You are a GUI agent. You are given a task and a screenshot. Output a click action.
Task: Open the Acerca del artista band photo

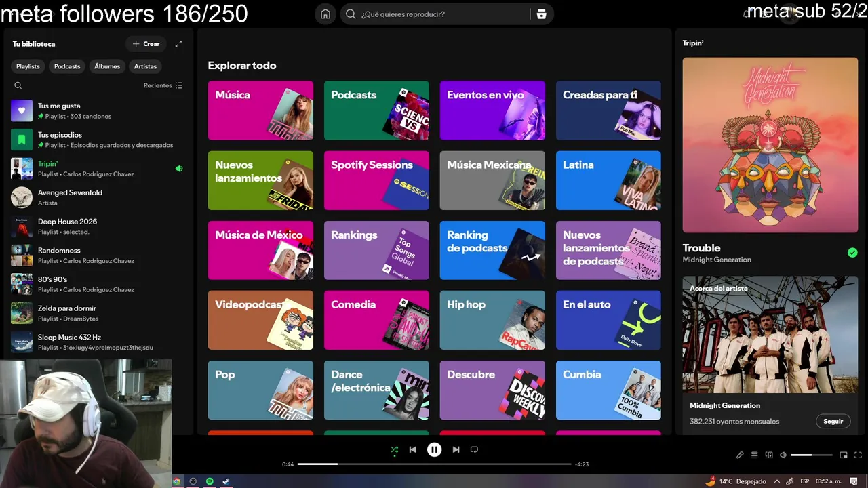pyautogui.click(x=770, y=334)
